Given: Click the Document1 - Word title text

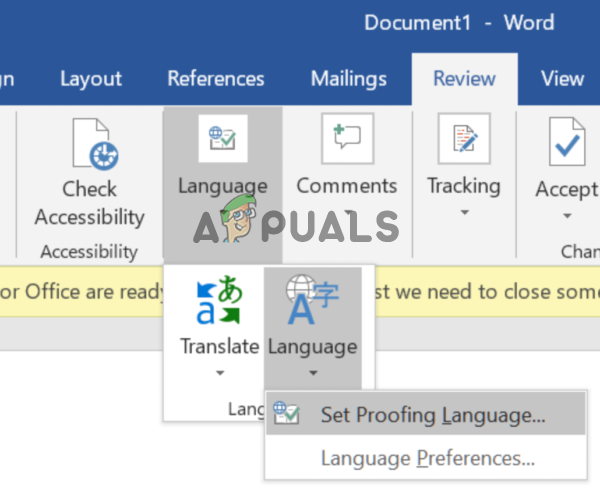Looking at the screenshot, I should click(x=459, y=23).
